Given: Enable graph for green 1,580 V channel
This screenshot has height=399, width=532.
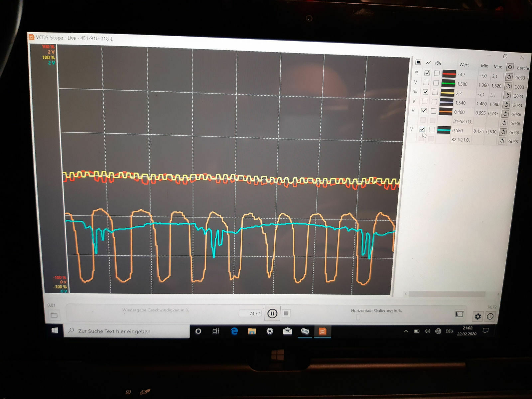Looking at the screenshot, I should (x=426, y=82).
